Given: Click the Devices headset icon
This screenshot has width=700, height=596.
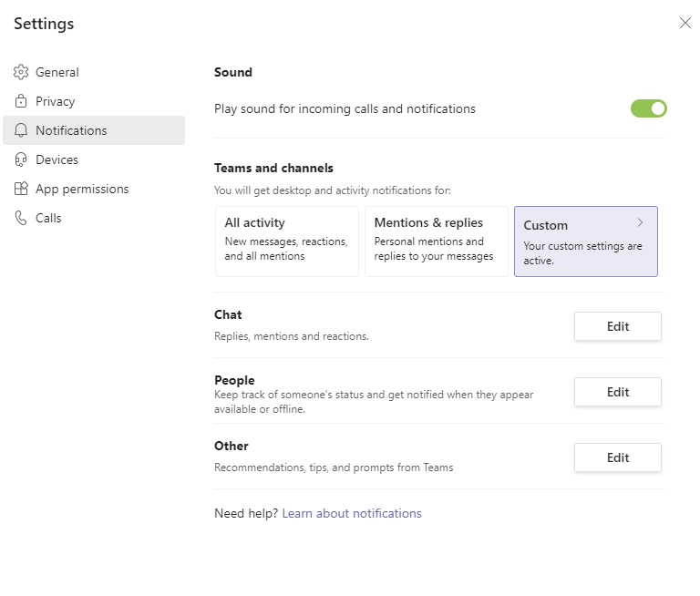Looking at the screenshot, I should (20, 159).
